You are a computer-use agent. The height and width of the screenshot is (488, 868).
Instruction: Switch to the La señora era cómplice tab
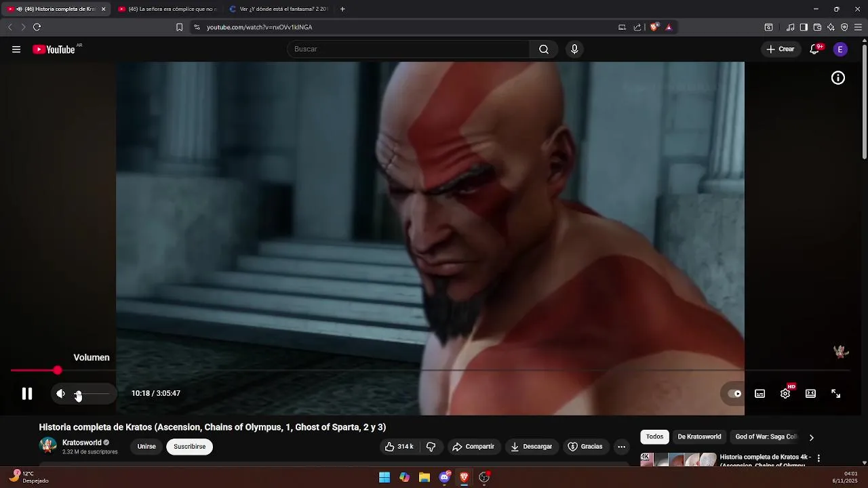[167, 9]
